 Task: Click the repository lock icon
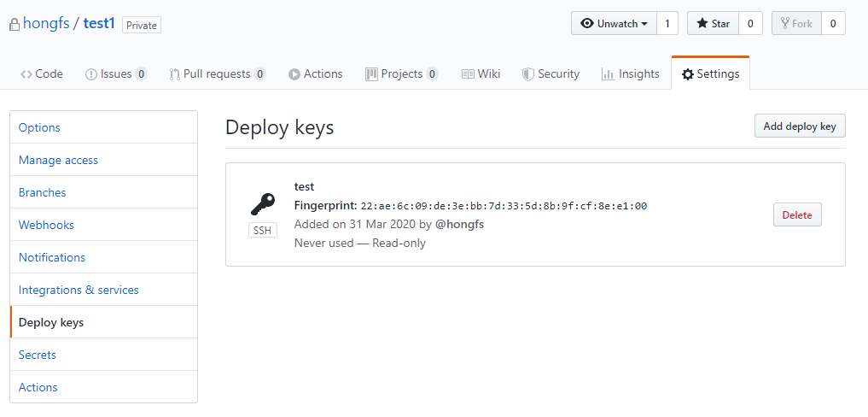coord(15,25)
